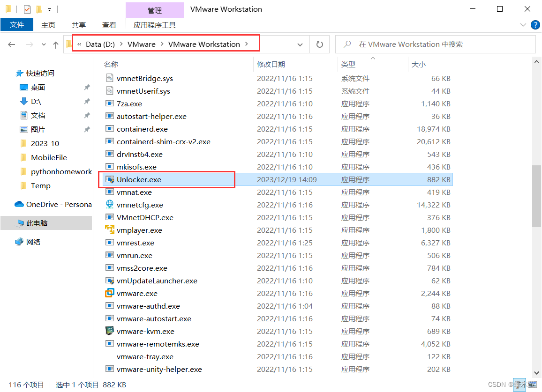
Task: Click the Documents icon in sidebar
Action: (x=24, y=115)
